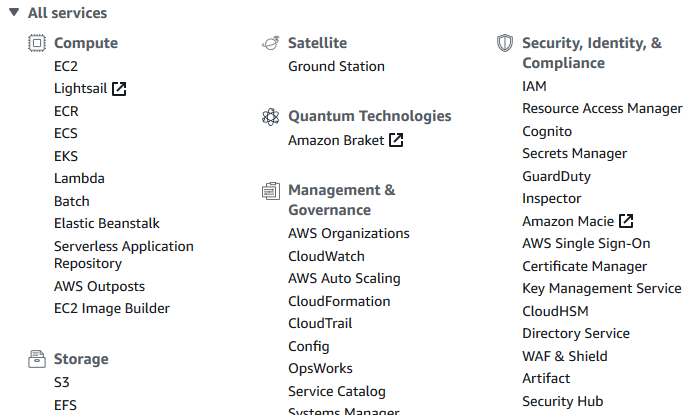Select the Batch service
This screenshot has width=685, height=415.
pos(72,201)
